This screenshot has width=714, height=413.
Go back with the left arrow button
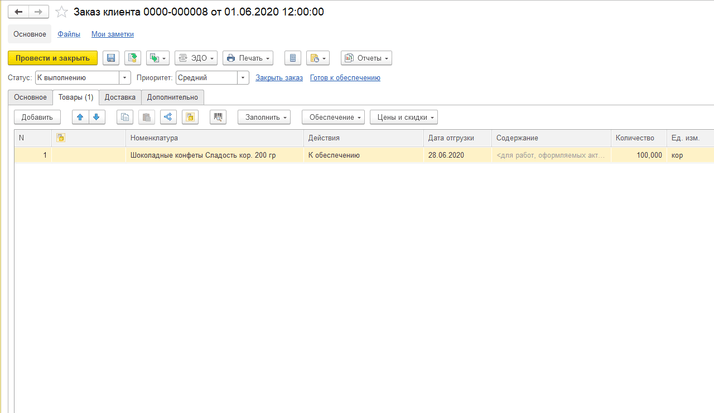click(18, 12)
